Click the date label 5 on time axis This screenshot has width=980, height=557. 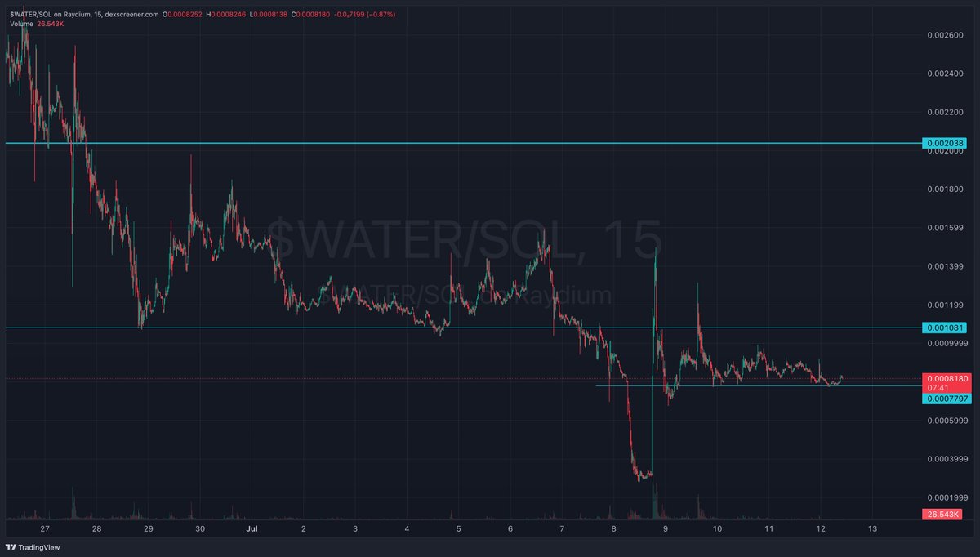point(458,529)
